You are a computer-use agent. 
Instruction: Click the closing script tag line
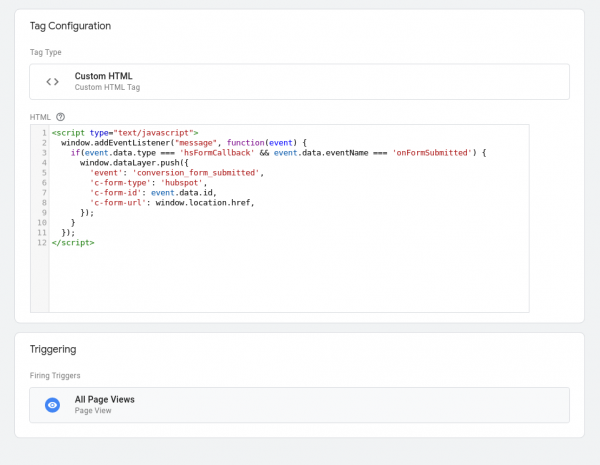pos(73,242)
